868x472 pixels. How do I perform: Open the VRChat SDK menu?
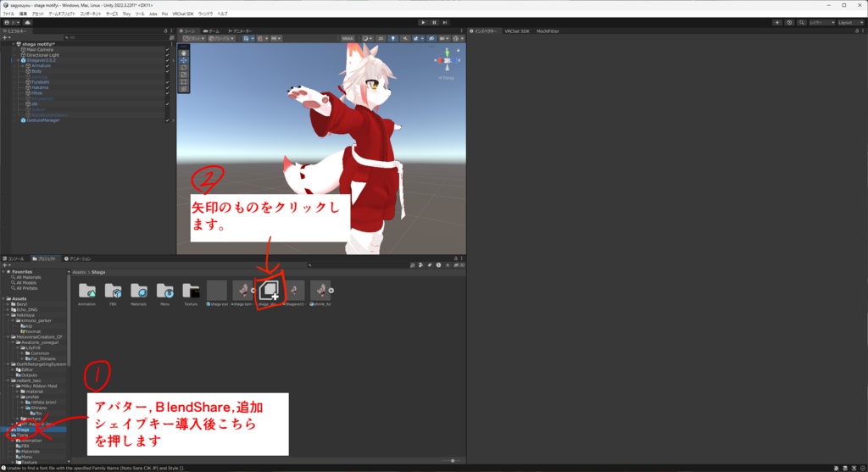[x=183, y=14]
